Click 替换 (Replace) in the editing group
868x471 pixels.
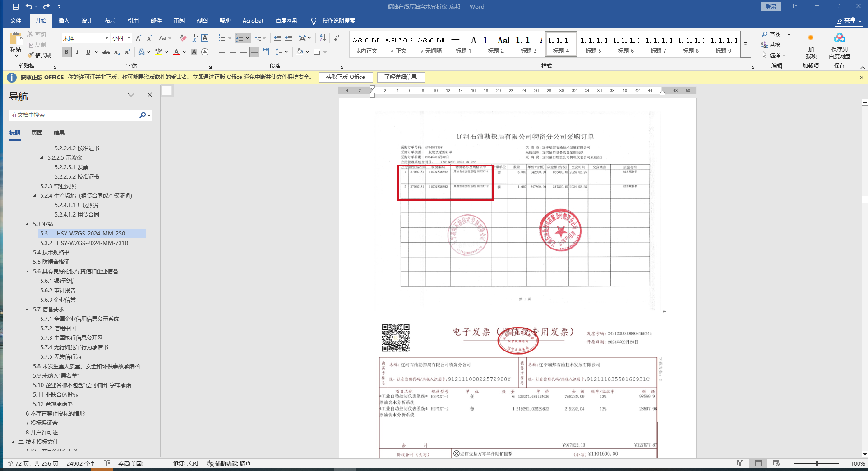pos(771,45)
